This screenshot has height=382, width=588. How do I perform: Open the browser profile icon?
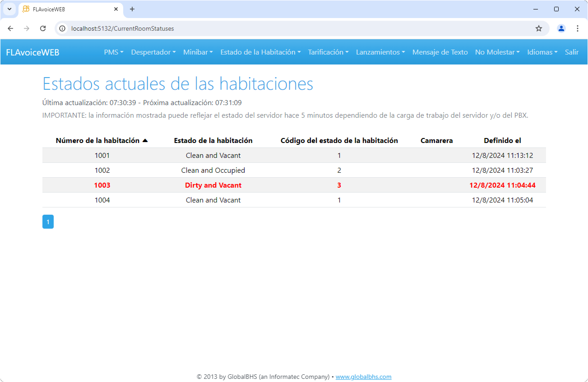tap(561, 28)
